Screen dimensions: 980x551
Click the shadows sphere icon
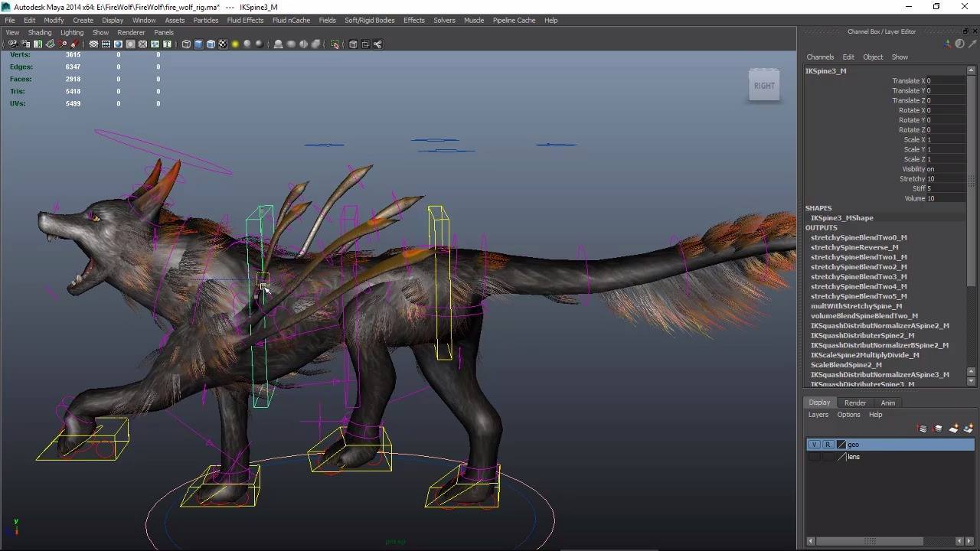click(247, 44)
